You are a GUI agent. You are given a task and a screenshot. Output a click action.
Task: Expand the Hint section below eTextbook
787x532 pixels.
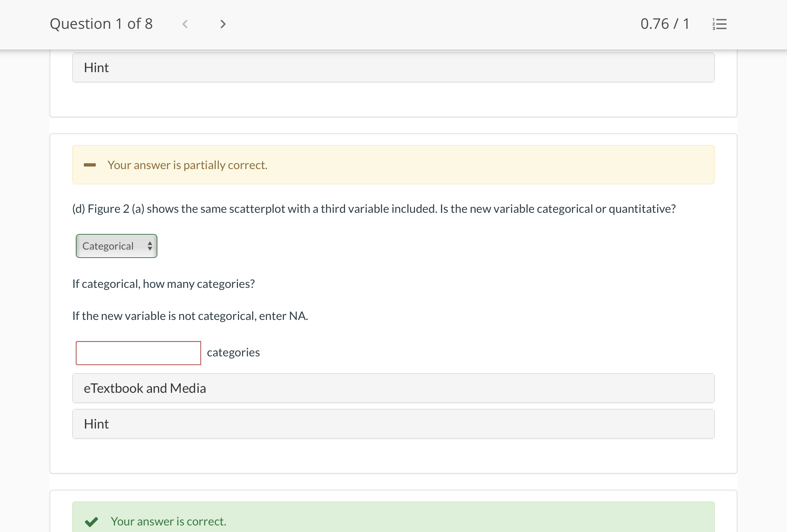pyautogui.click(x=393, y=424)
